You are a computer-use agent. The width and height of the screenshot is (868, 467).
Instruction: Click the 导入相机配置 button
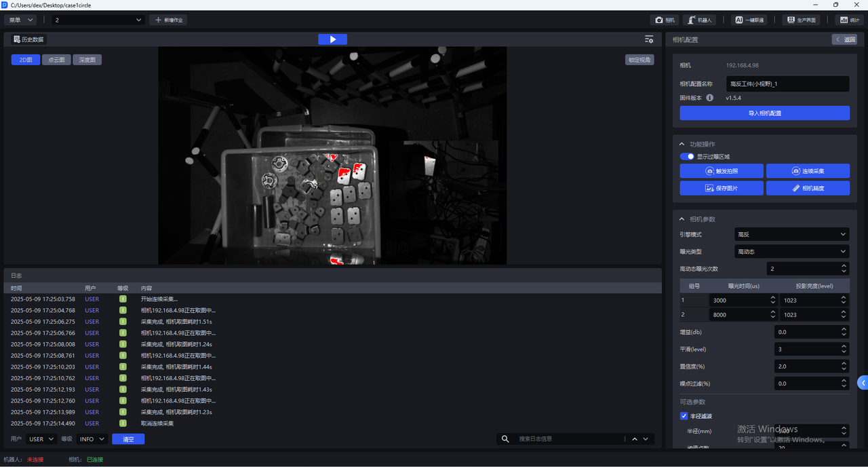point(764,113)
